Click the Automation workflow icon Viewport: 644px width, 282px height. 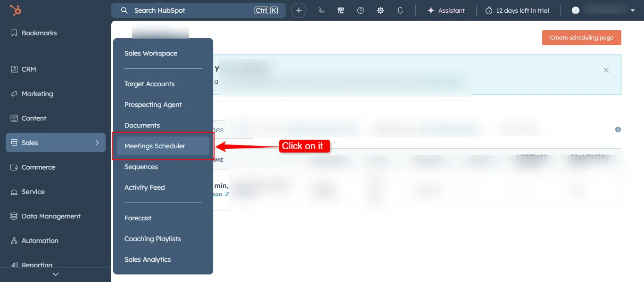14,241
